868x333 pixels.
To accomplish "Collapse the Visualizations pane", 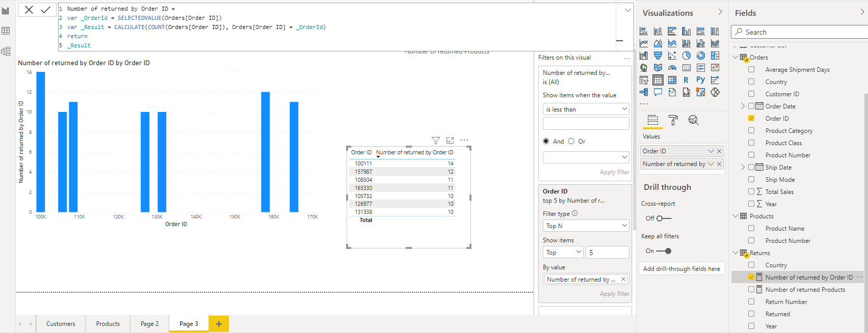I will click(x=720, y=12).
